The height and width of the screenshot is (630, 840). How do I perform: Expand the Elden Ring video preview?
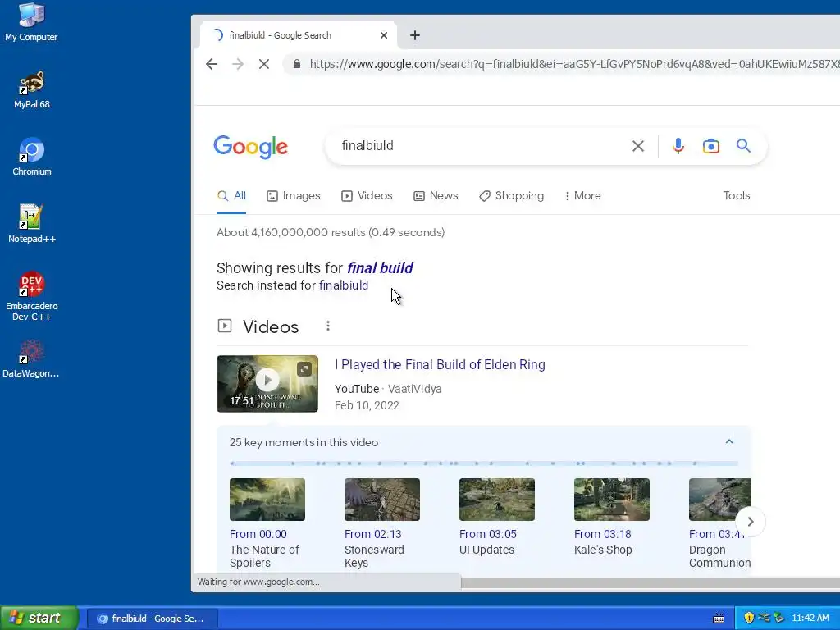pyautogui.click(x=304, y=368)
